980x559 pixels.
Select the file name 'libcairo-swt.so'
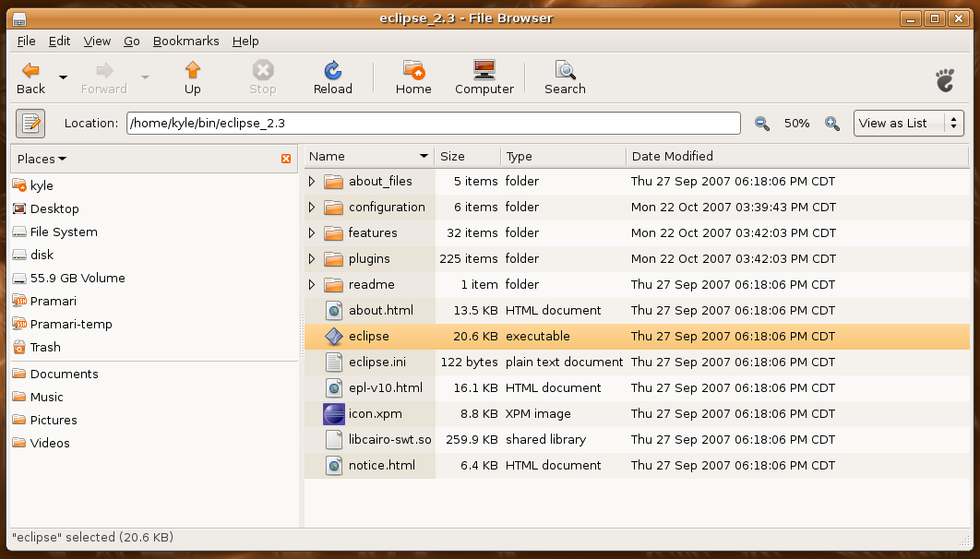coord(390,440)
